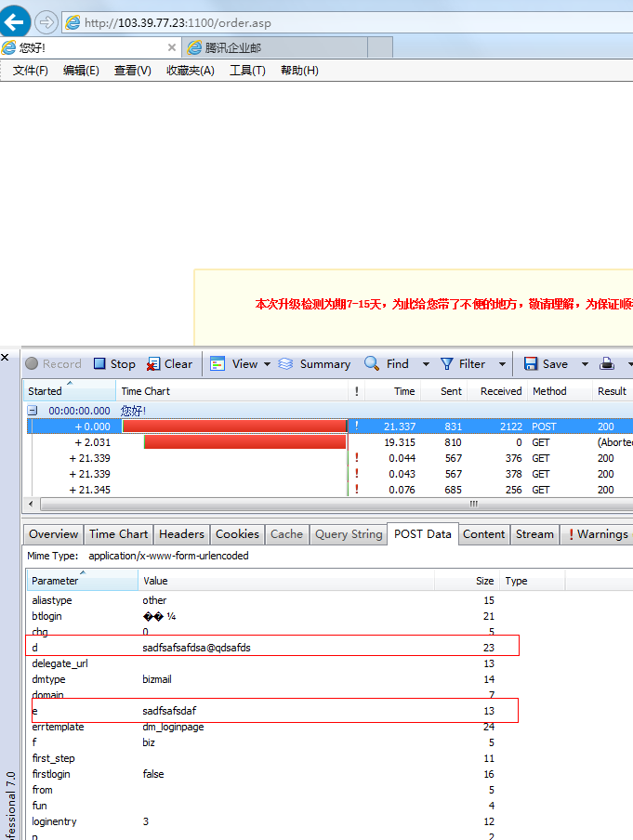The image size is (633, 840).
Task: Clear the captured request log
Action: point(169,364)
